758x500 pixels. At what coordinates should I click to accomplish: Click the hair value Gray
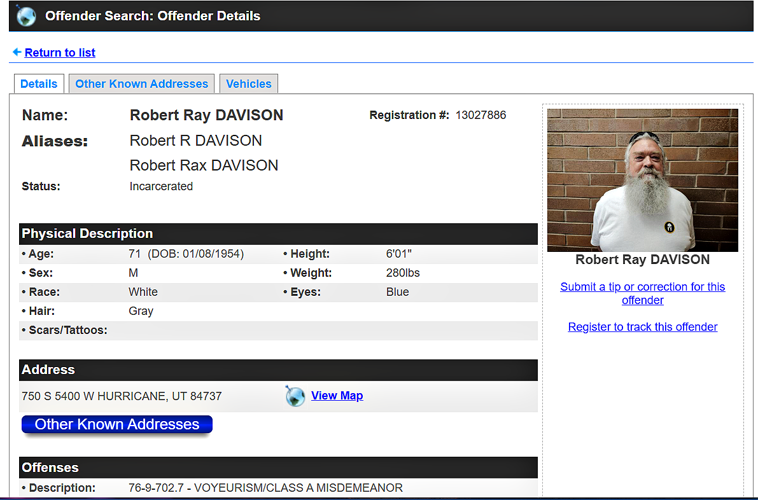pyautogui.click(x=141, y=311)
